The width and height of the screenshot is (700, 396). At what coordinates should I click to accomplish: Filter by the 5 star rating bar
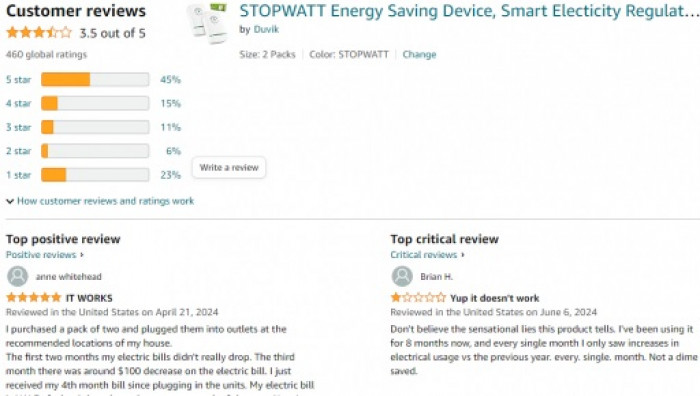pyautogui.click(x=95, y=79)
